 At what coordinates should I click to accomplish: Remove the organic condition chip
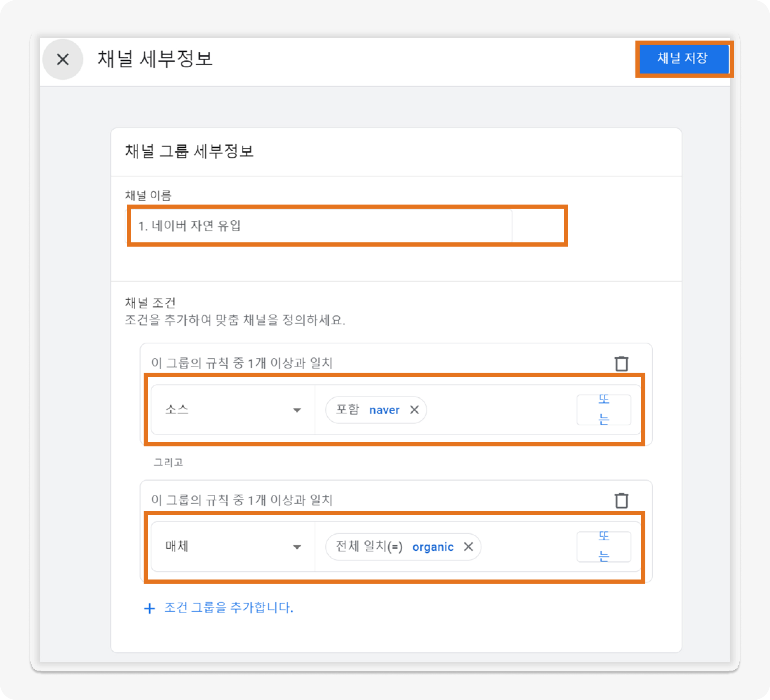(469, 547)
